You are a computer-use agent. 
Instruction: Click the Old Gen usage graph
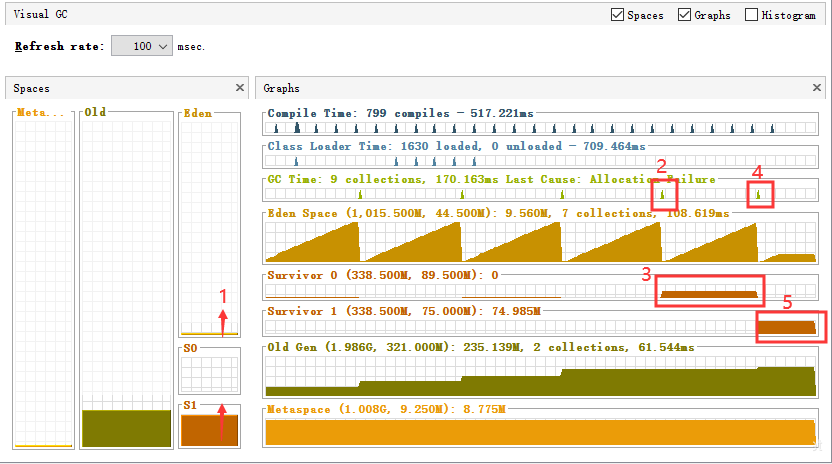(x=540, y=376)
